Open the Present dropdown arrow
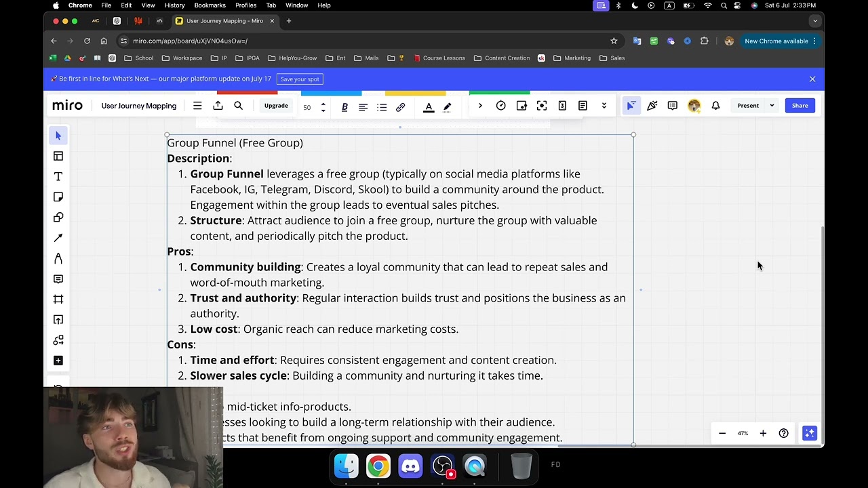The height and width of the screenshot is (488, 868). (x=772, y=106)
